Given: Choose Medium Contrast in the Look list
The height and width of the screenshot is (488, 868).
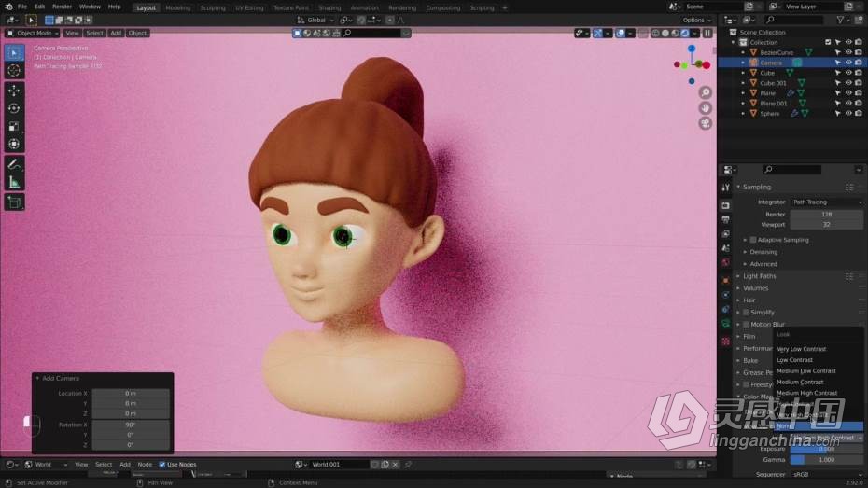Looking at the screenshot, I should pyautogui.click(x=800, y=383).
